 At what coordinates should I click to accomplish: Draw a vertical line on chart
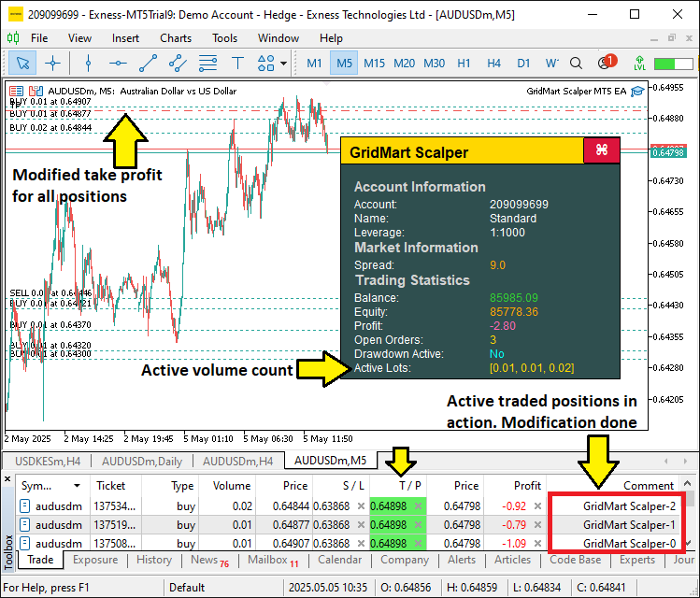point(88,64)
